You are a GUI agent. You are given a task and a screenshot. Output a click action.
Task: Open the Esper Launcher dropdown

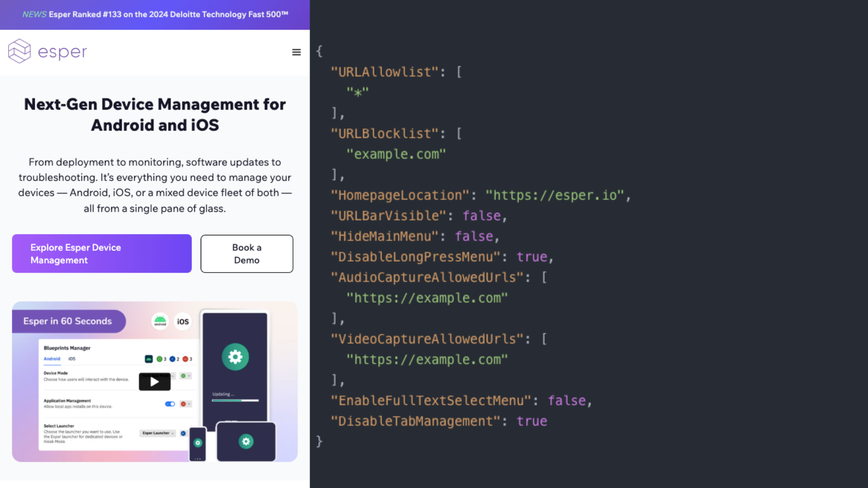pyautogui.click(x=158, y=433)
